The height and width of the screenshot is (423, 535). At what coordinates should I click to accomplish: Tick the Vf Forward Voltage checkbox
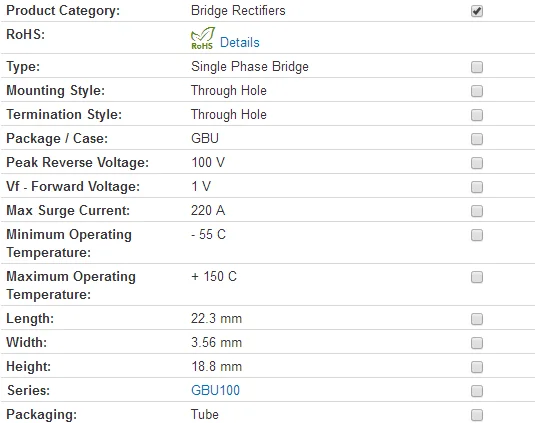coord(477,187)
